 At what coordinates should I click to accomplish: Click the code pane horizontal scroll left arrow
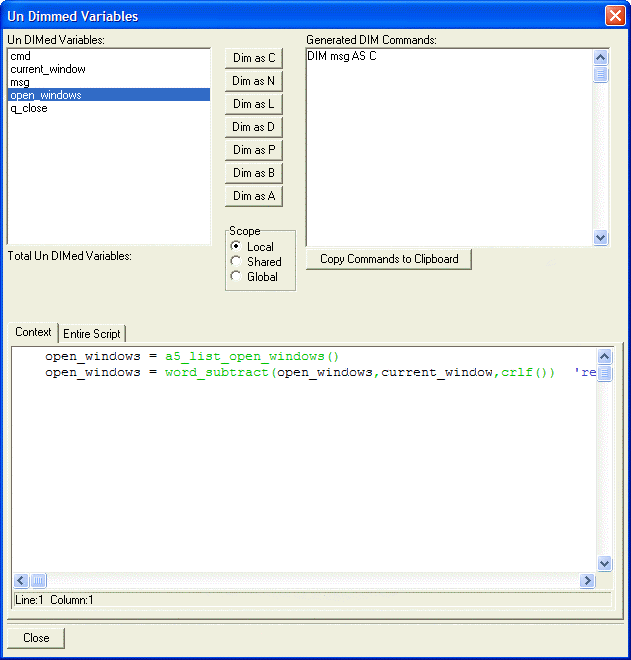[21, 581]
